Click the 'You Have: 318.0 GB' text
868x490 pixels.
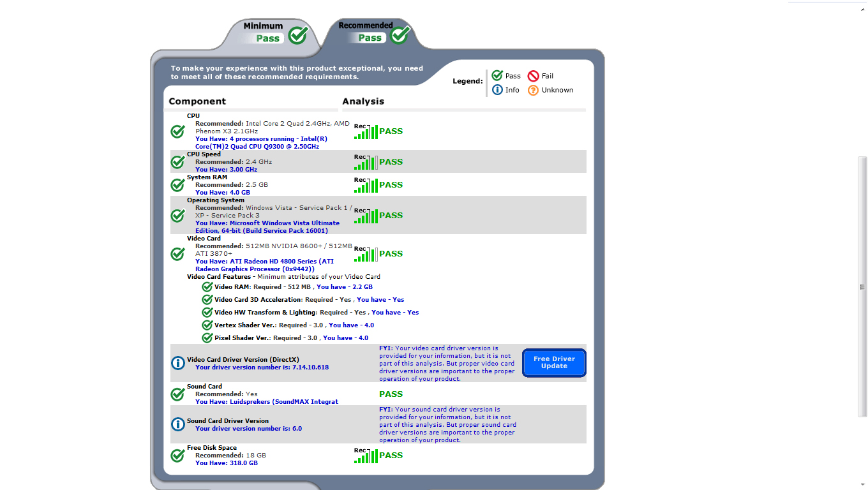click(227, 463)
